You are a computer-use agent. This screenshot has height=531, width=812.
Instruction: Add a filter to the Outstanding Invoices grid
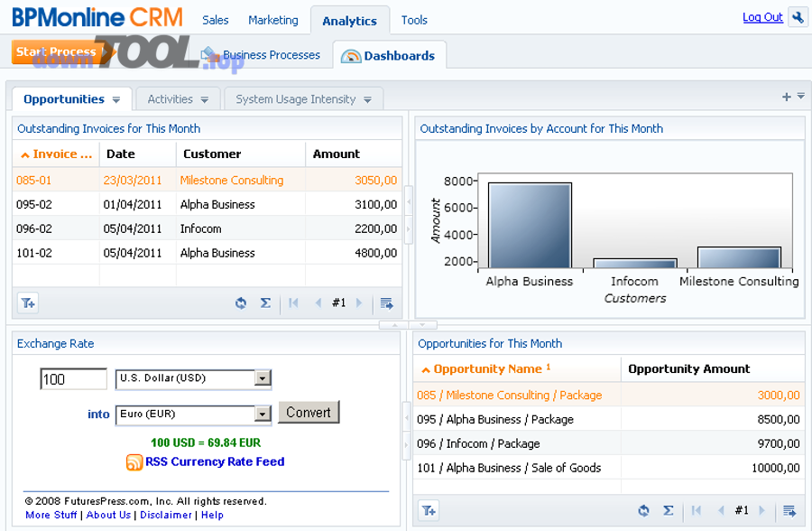28,303
